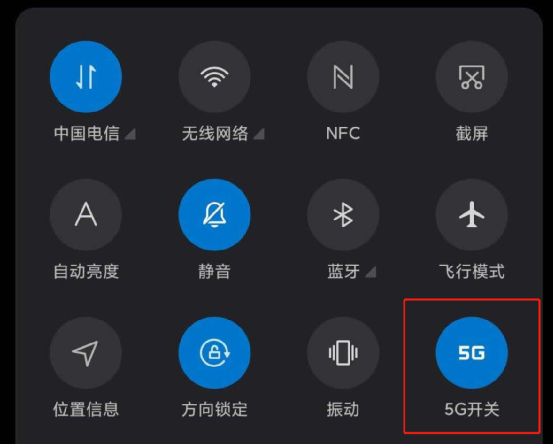
Task: Turn on the location arrow icon
Action: (x=86, y=353)
